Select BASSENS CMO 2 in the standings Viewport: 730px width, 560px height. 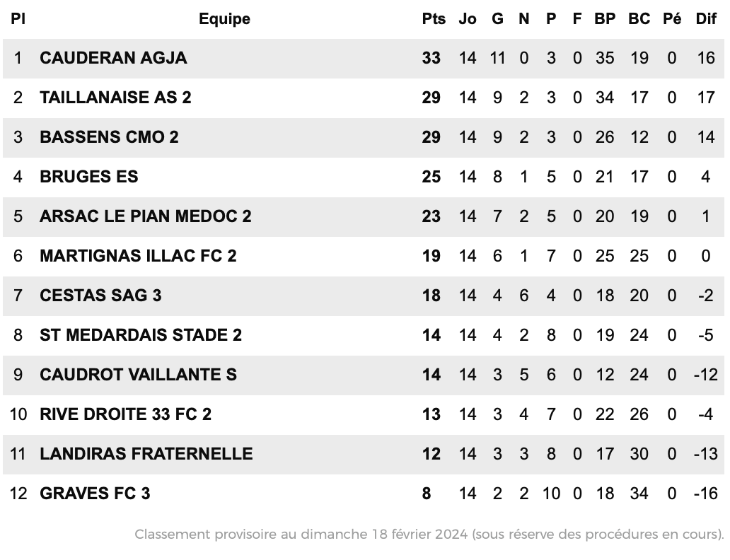(x=109, y=137)
